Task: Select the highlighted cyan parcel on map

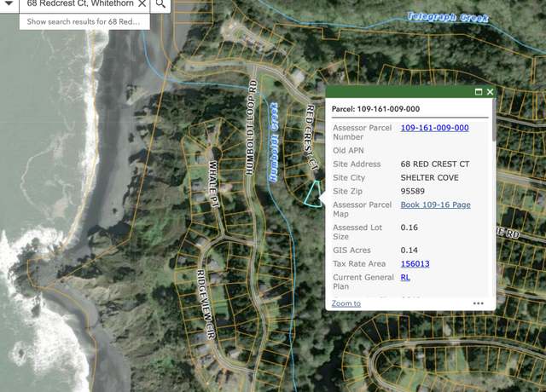Action: pos(313,194)
